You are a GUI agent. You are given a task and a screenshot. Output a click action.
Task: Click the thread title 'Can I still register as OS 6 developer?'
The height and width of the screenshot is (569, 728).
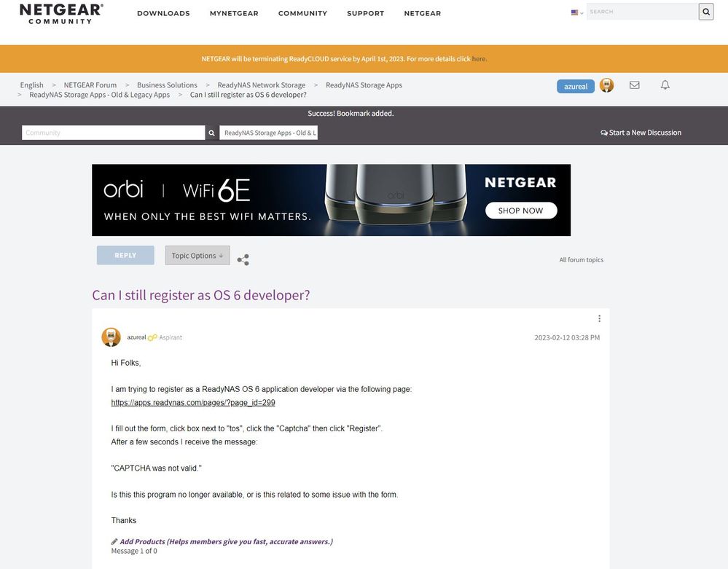click(x=201, y=295)
